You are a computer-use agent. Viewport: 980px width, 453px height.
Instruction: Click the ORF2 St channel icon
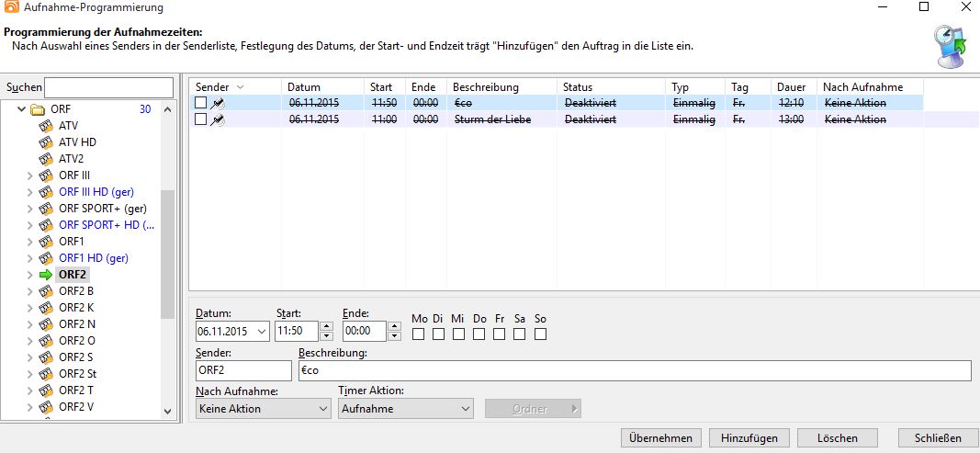[48, 374]
